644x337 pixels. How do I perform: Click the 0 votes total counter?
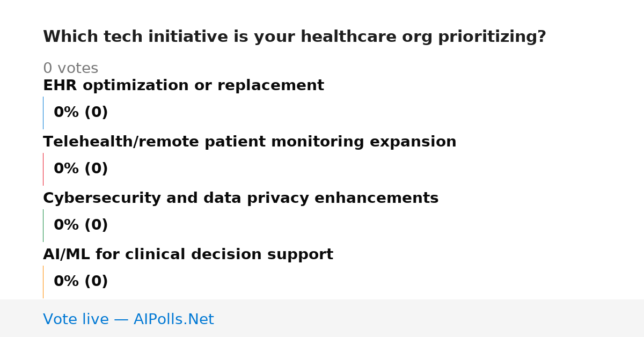[x=70, y=69]
